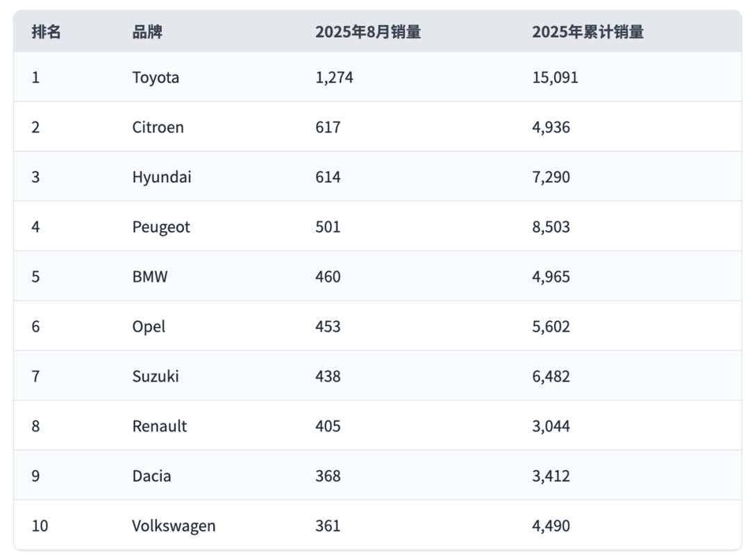Click the 2025年8月销量 column header
The image size is (750, 560).
pos(368,32)
